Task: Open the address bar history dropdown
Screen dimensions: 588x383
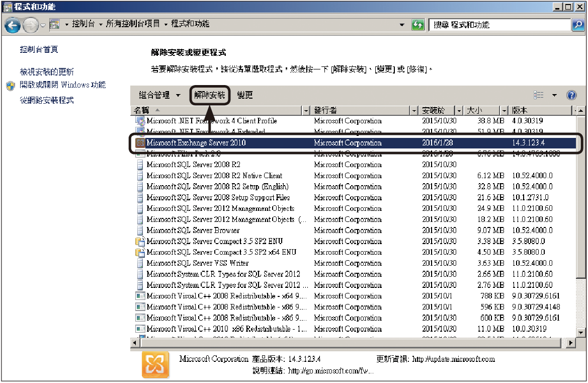Action: [402, 25]
